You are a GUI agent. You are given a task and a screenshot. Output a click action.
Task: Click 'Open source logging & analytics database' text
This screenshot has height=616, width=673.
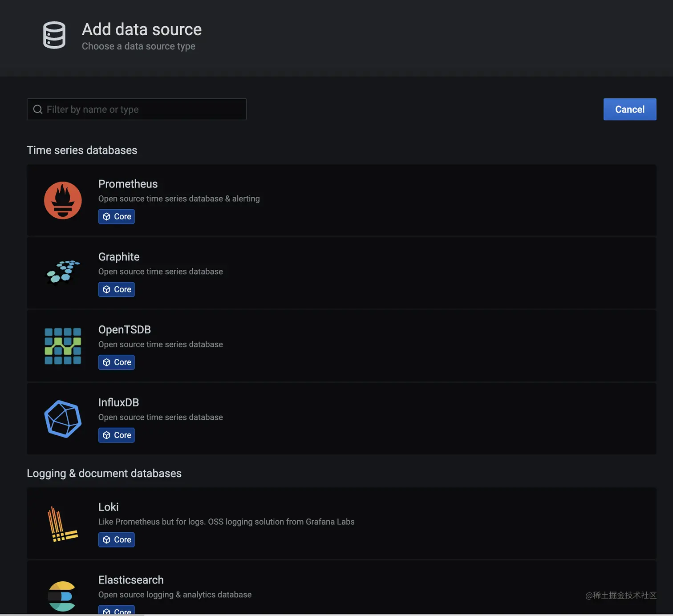(x=175, y=595)
